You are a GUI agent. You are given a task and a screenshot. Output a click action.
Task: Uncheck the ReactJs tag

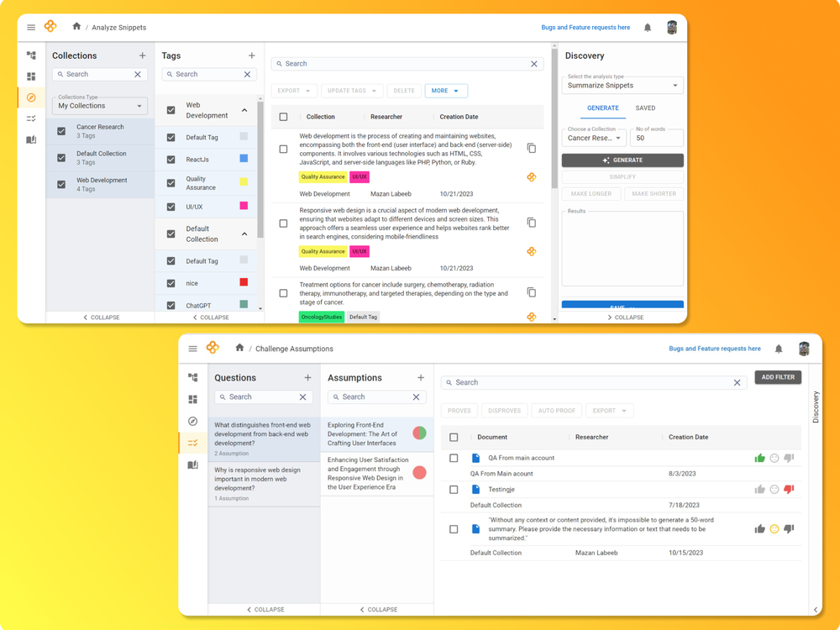[x=171, y=160]
